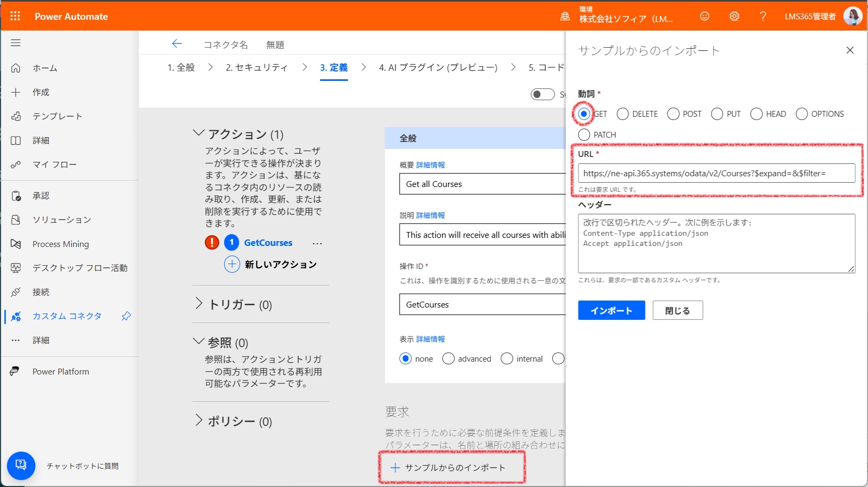This screenshot has height=487, width=868.
Task: Open feedback smiley icon in header
Action: (704, 16)
